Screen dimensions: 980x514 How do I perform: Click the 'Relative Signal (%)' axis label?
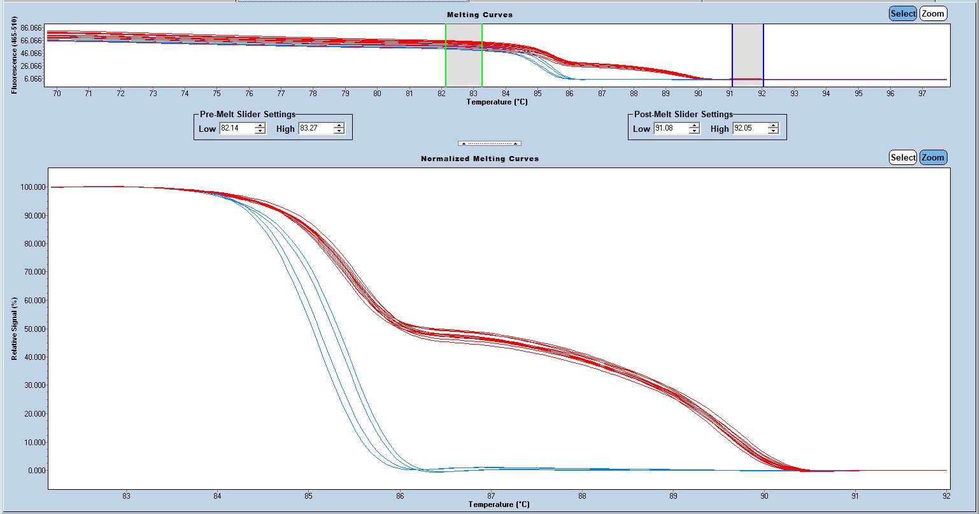(15, 327)
